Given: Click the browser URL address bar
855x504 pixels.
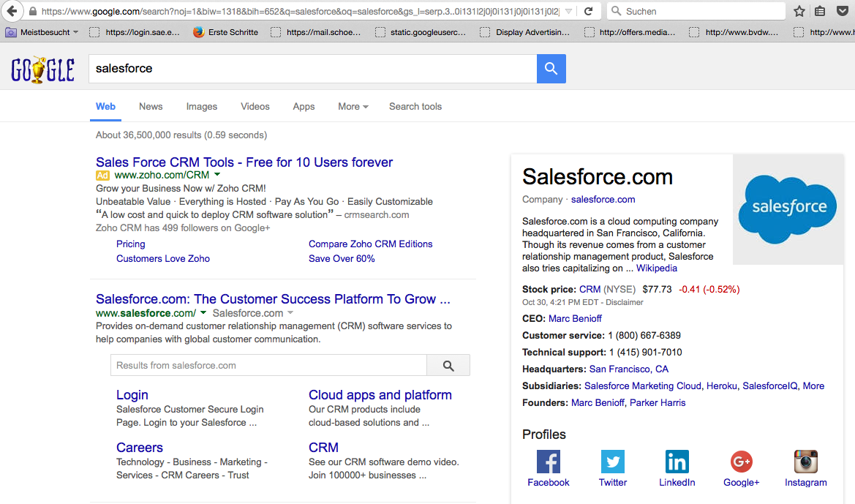Looking at the screenshot, I should (300, 11).
